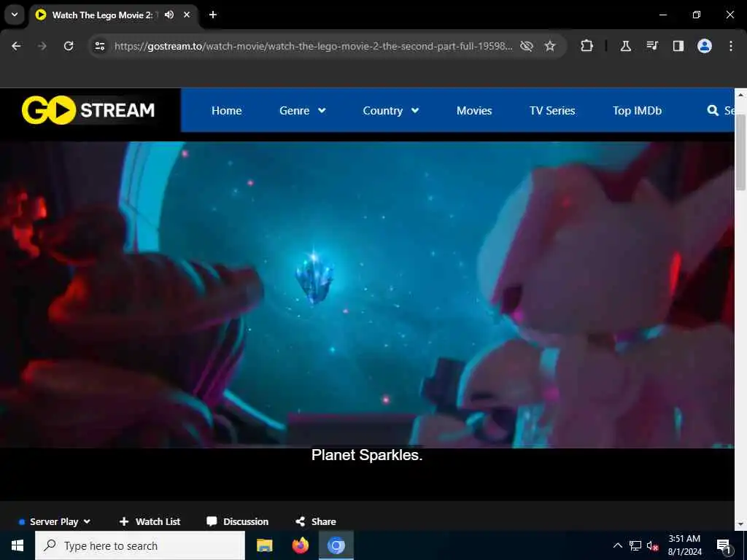The height and width of the screenshot is (560, 747).
Task: Click the GoStream logo
Action: pyautogui.click(x=88, y=110)
